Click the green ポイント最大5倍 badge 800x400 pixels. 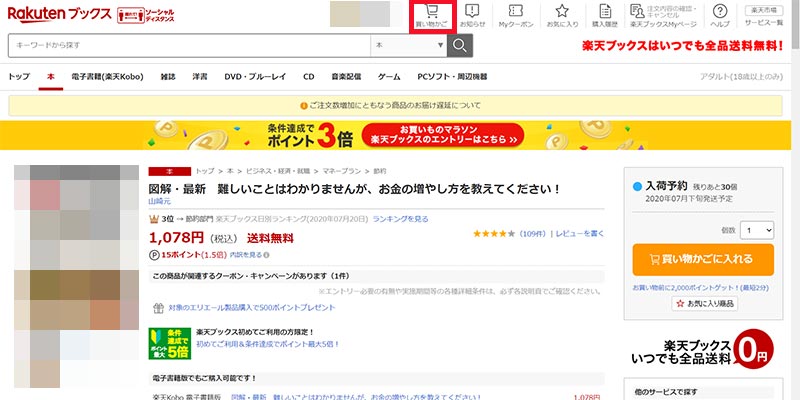click(x=169, y=343)
